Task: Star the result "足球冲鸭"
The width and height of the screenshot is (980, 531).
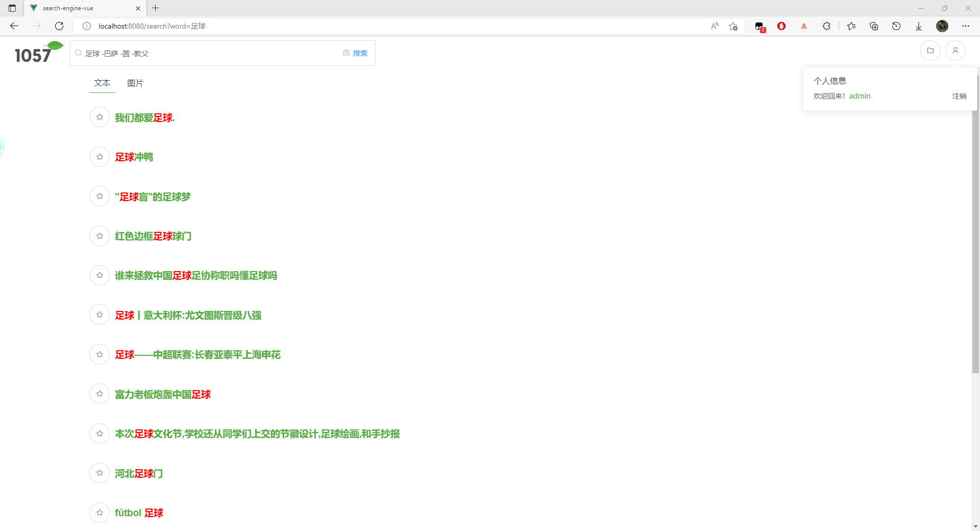Action: coord(100,157)
